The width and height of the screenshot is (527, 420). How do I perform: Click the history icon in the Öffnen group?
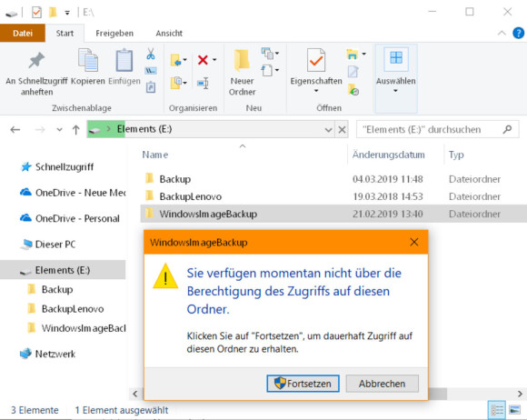[x=353, y=89]
